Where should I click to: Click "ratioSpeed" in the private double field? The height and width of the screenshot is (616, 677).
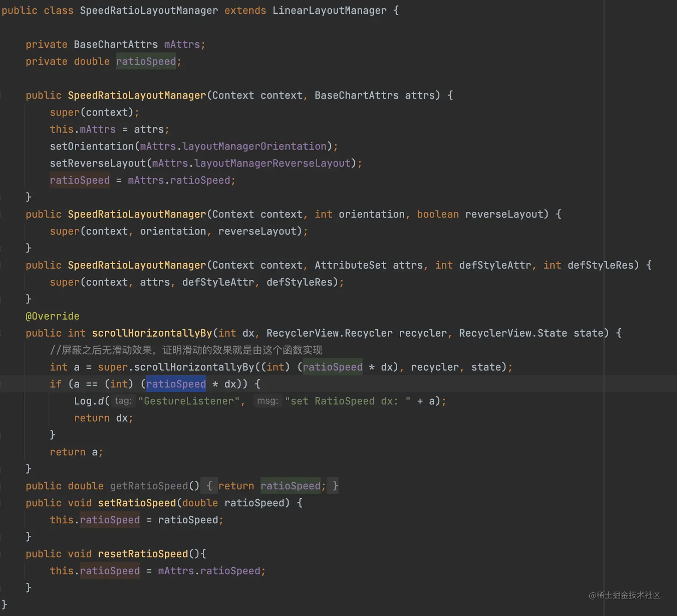click(146, 61)
